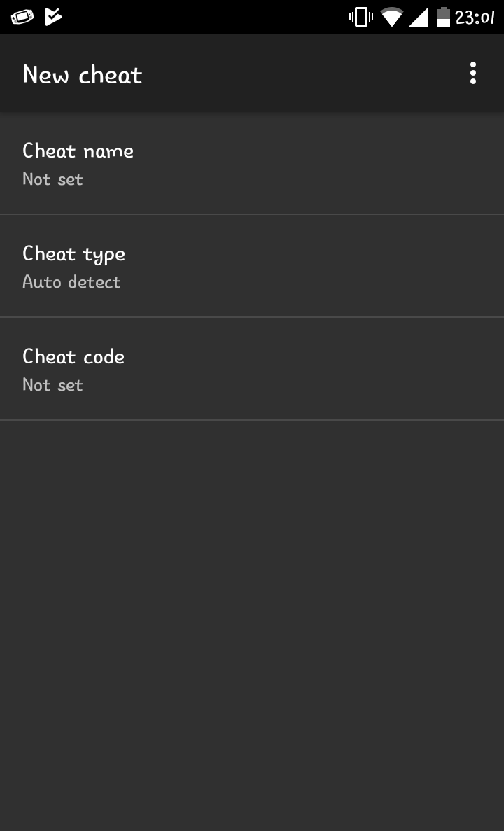This screenshot has width=504, height=831.
Task: Tap the checkmark notification icon
Action: (x=54, y=17)
